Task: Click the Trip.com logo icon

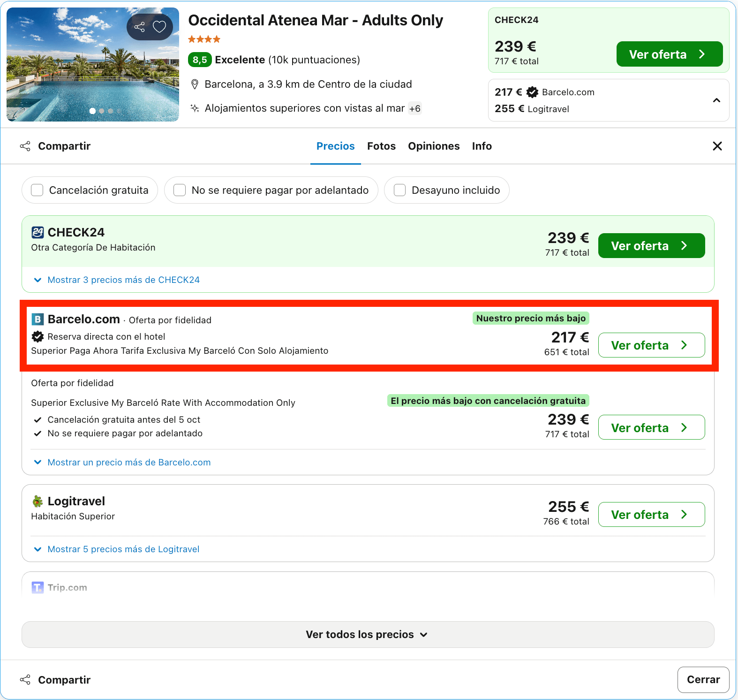Action: click(38, 587)
